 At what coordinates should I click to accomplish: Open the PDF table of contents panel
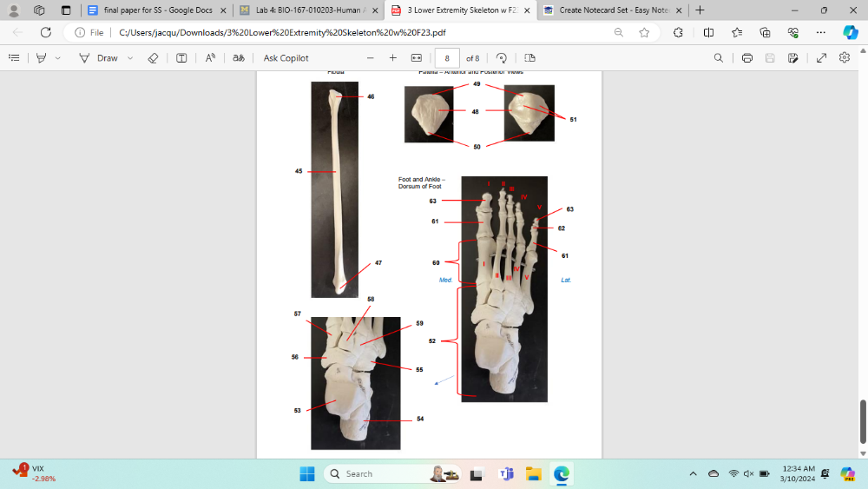pyautogui.click(x=14, y=58)
